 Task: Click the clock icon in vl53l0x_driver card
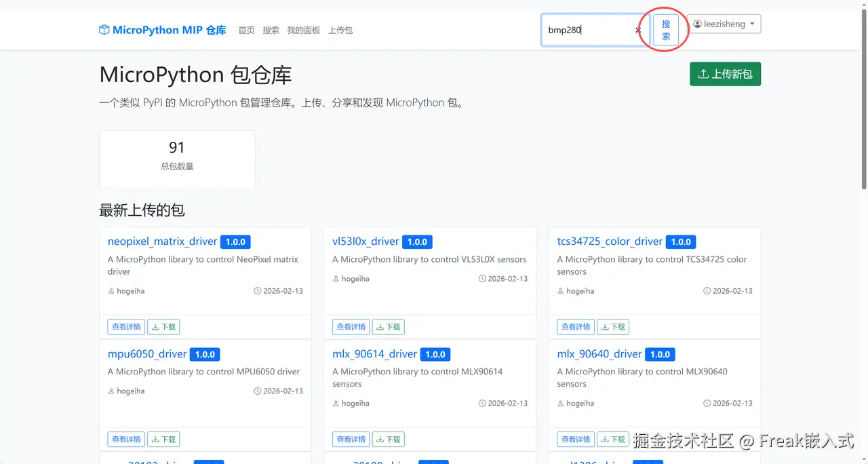[x=482, y=279]
